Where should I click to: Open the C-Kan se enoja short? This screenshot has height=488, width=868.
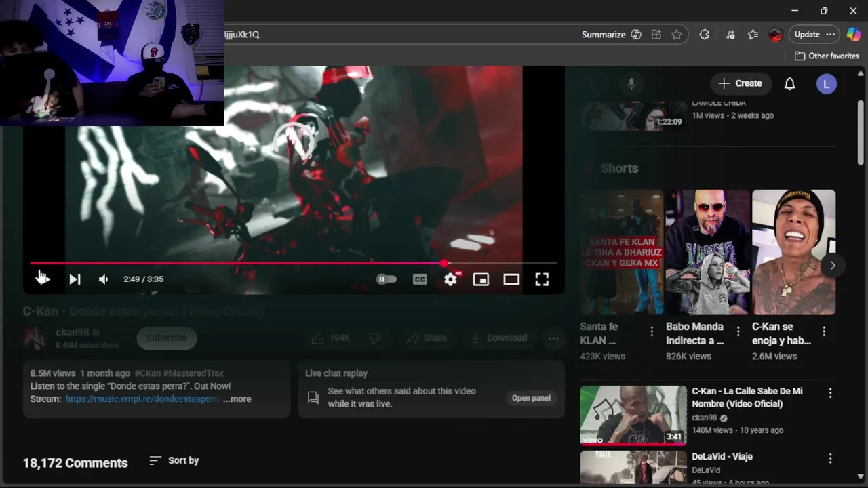[x=793, y=252]
